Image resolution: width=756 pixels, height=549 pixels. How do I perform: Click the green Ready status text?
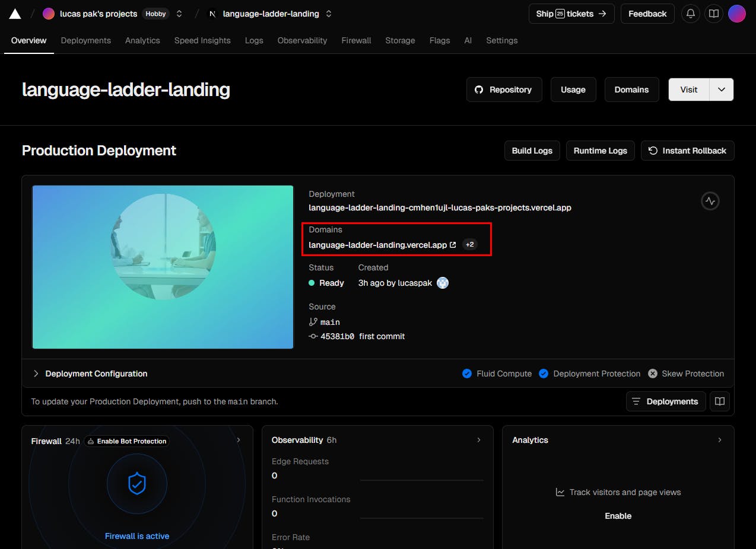pos(332,283)
